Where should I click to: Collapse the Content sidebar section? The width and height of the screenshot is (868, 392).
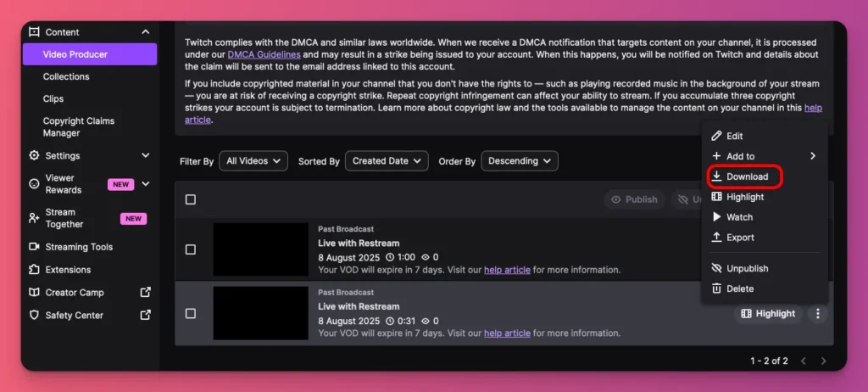tap(145, 31)
